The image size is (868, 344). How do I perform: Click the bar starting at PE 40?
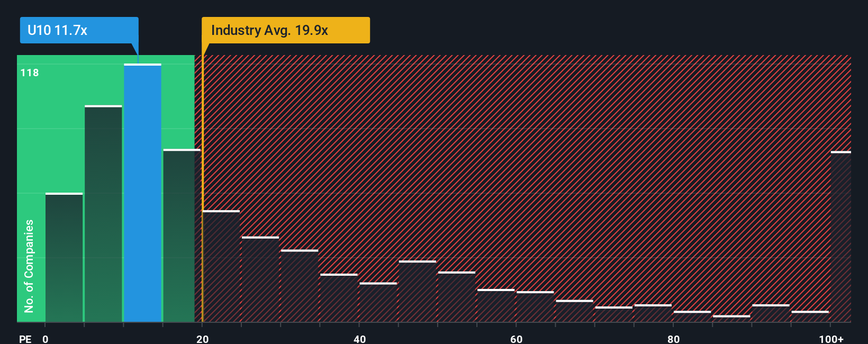pyautogui.click(x=378, y=302)
